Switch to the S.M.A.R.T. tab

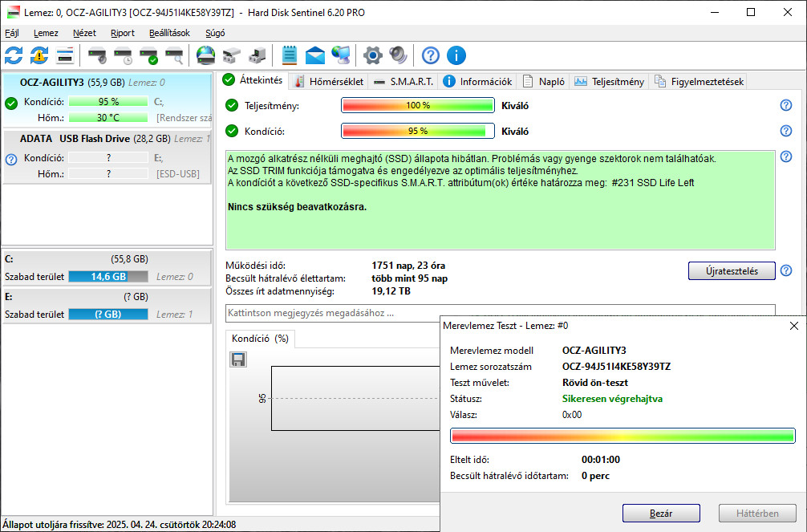403,81
